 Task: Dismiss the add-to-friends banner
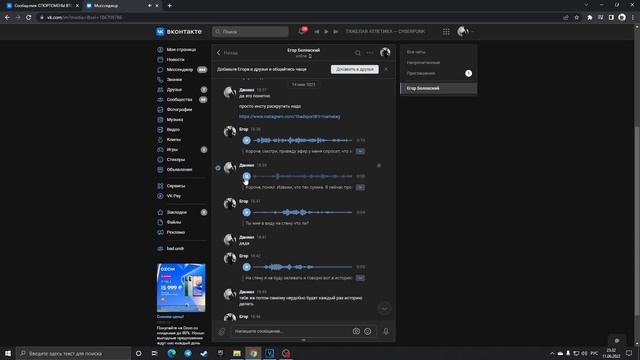pos(386,69)
